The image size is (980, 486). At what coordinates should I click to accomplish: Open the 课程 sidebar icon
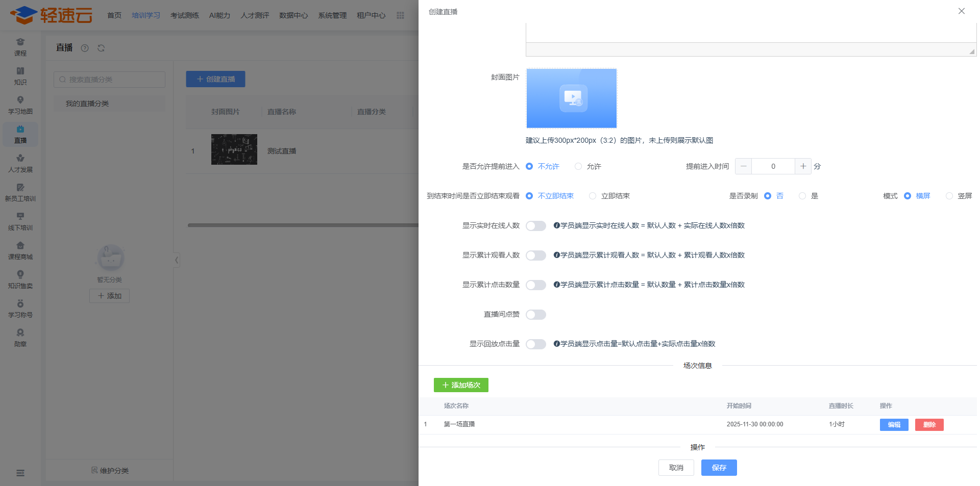tap(20, 47)
